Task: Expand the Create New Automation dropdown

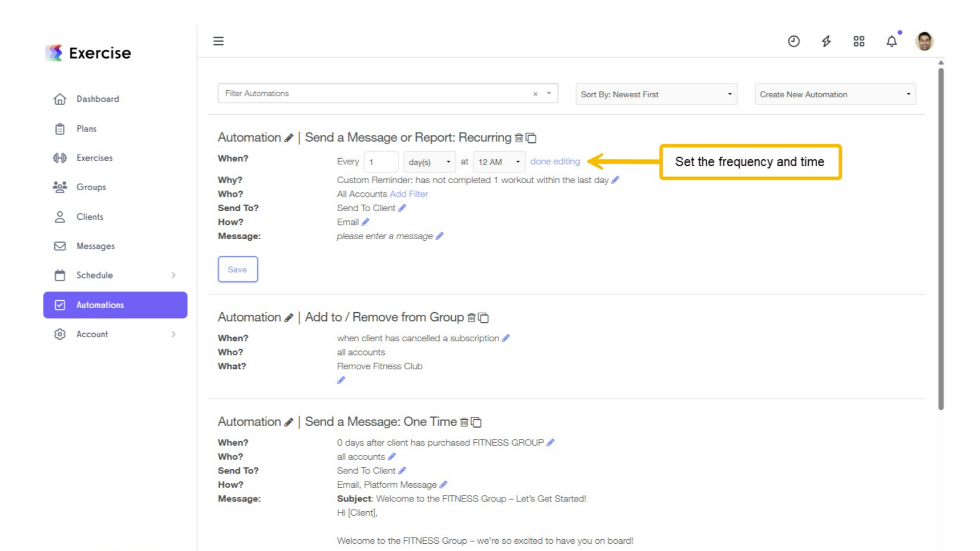Action: pos(835,94)
